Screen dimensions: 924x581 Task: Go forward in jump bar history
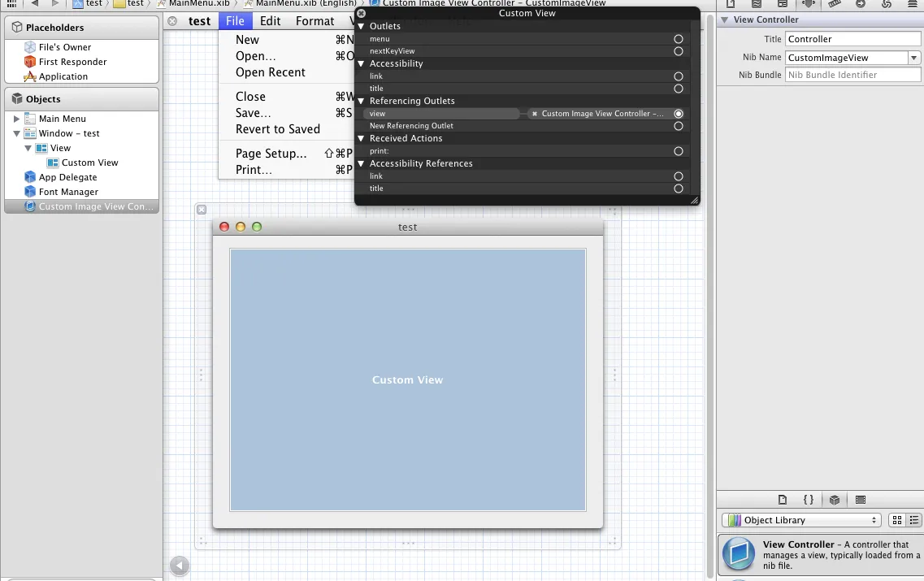click(54, 3)
